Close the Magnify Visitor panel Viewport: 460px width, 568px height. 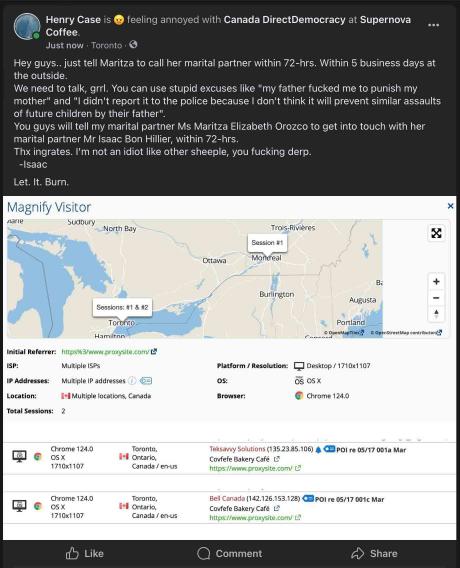(450, 206)
